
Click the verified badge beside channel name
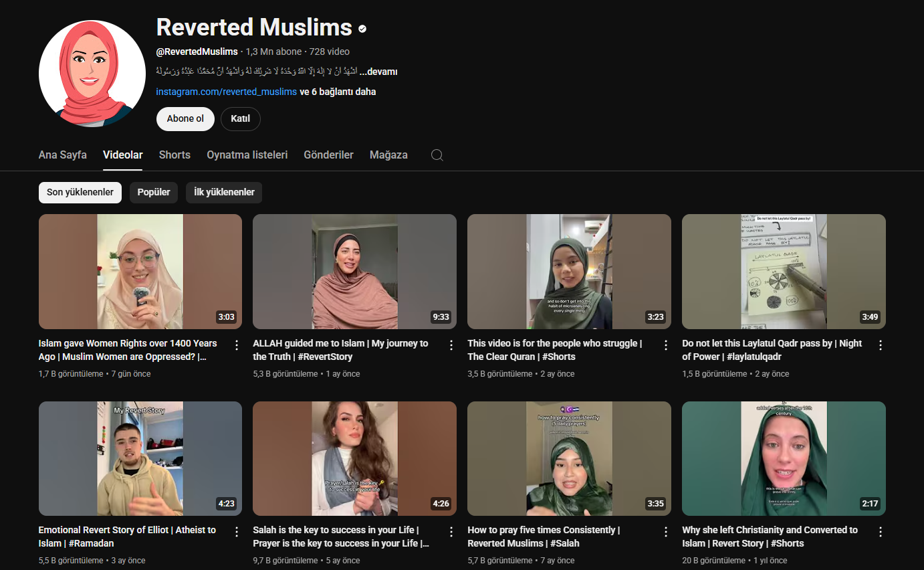coord(362,29)
